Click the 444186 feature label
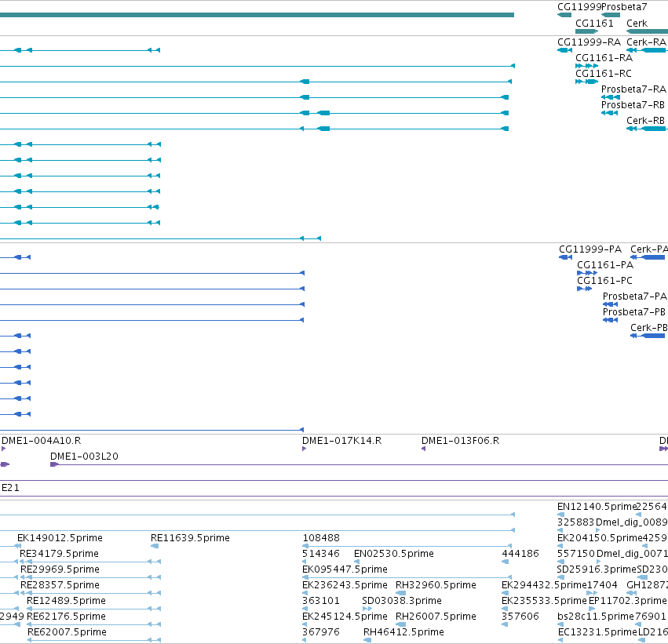 pos(520,554)
